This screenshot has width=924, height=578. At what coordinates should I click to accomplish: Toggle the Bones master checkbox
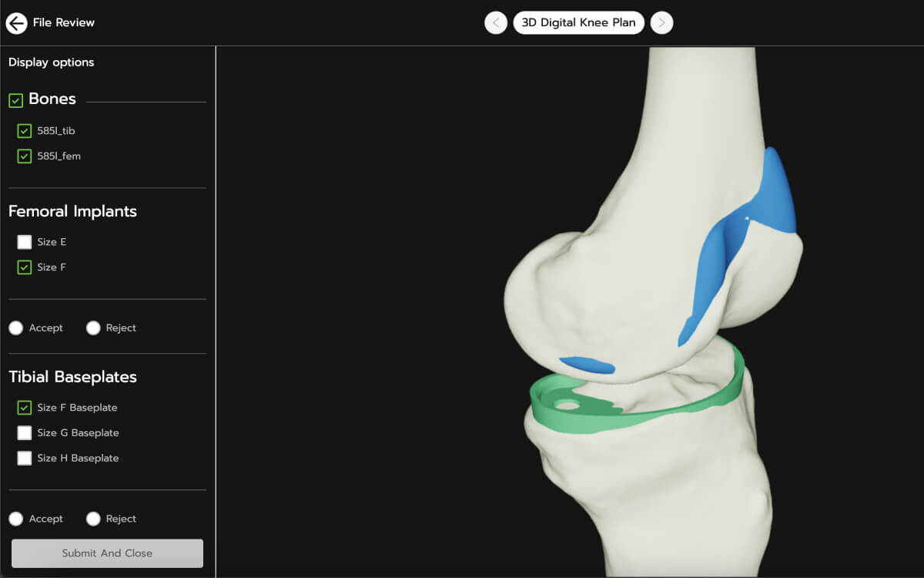click(x=16, y=100)
